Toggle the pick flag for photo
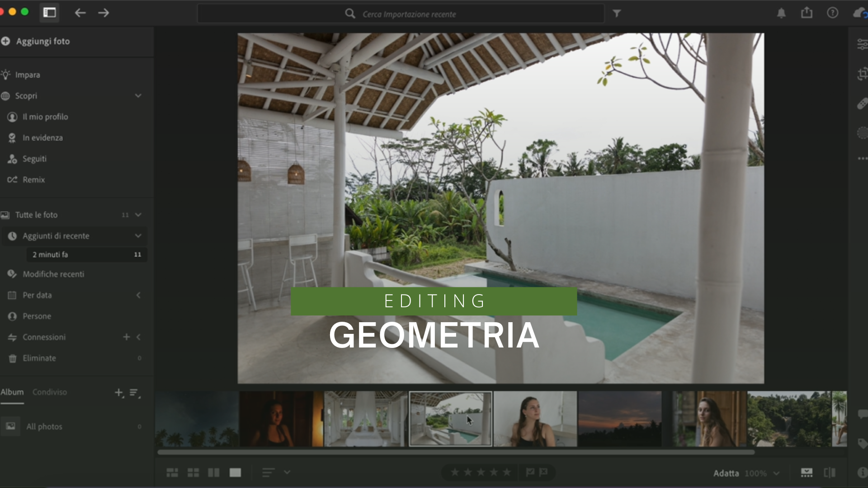This screenshot has height=488, width=868. tap(530, 472)
